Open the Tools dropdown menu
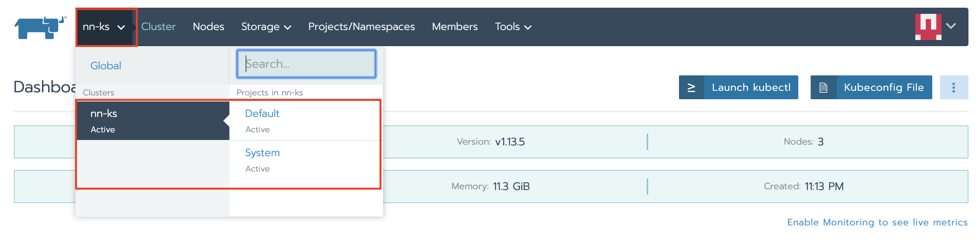The image size is (980, 240). (x=513, y=27)
